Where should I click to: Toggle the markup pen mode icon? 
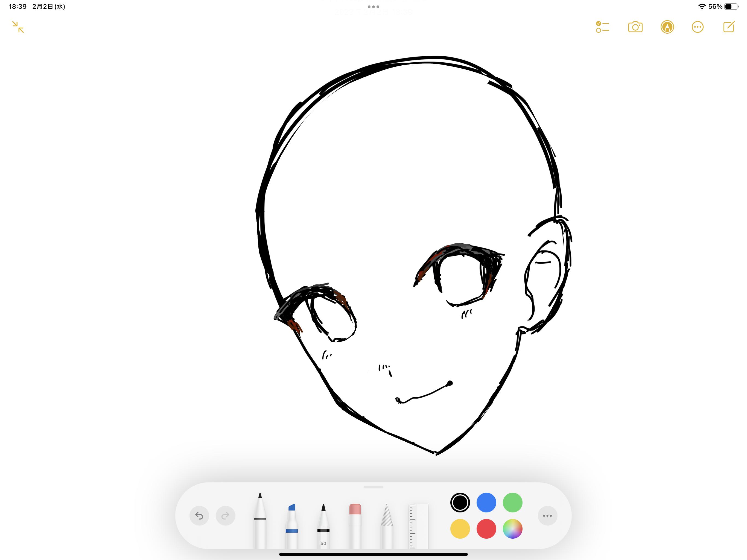click(x=667, y=27)
